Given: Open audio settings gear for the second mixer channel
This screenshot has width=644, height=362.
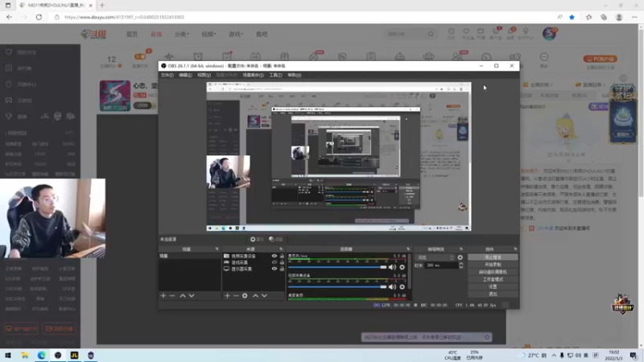Looking at the screenshot, I should (x=402, y=287).
